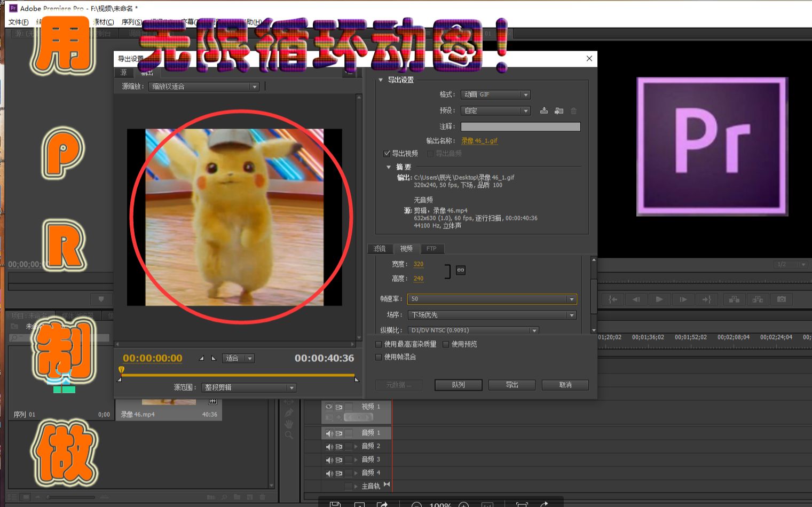812x507 pixels.
Task: Toggle 使用最高渲染质量 checkbox
Action: click(x=379, y=344)
